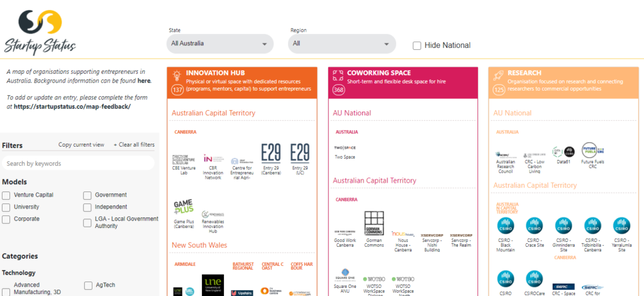
Task: Click Copy current view
Action: tap(81, 145)
